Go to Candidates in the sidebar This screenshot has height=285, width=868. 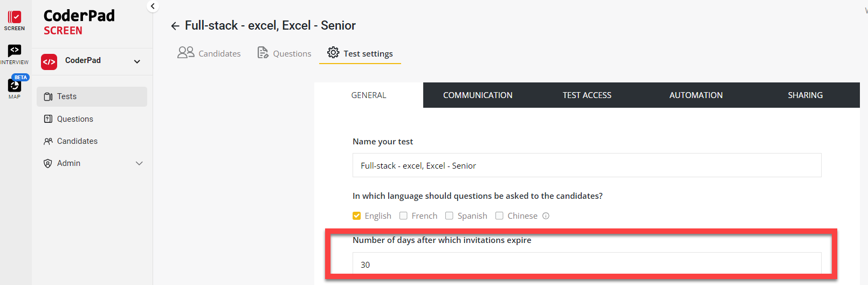77,141
